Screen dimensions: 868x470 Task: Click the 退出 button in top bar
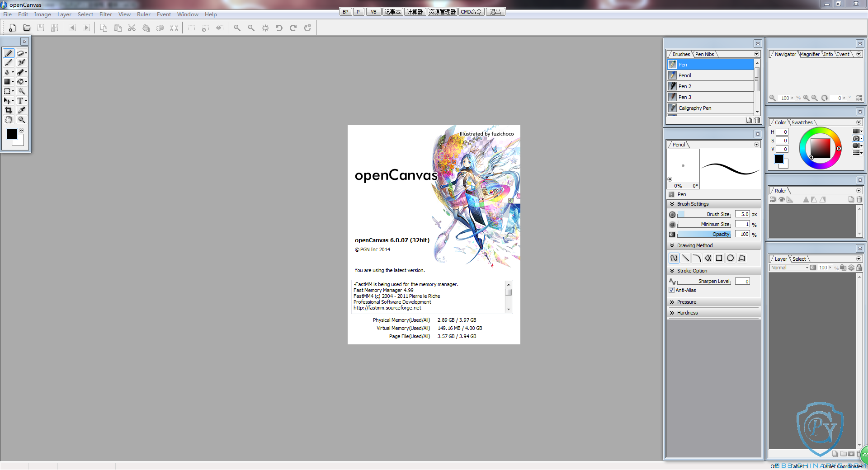[495, 12]
